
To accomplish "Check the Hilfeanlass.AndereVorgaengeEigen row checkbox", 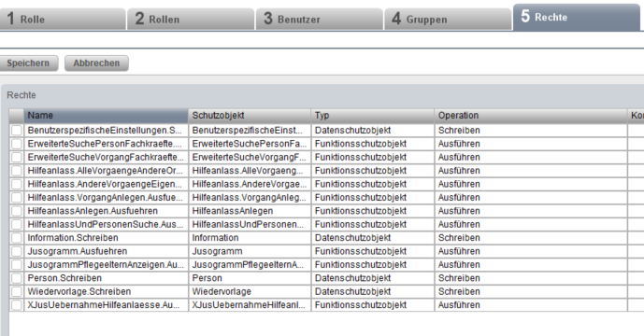I will point(17,184).
